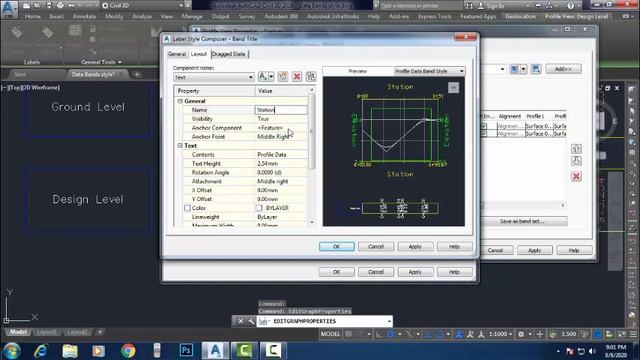Select the Anchor Point Middle Right value
This screenshot has height=360, width=640.
click(281, 137)
